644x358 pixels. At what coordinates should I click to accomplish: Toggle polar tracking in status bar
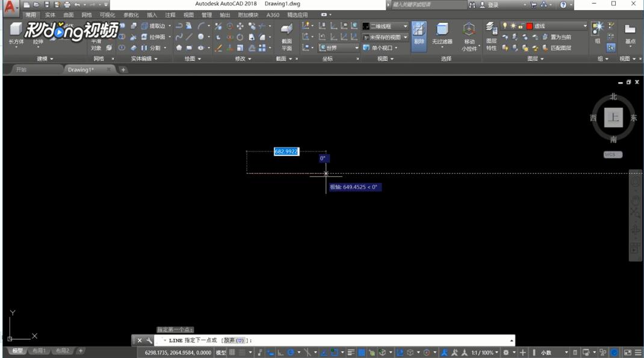(291, 352)
